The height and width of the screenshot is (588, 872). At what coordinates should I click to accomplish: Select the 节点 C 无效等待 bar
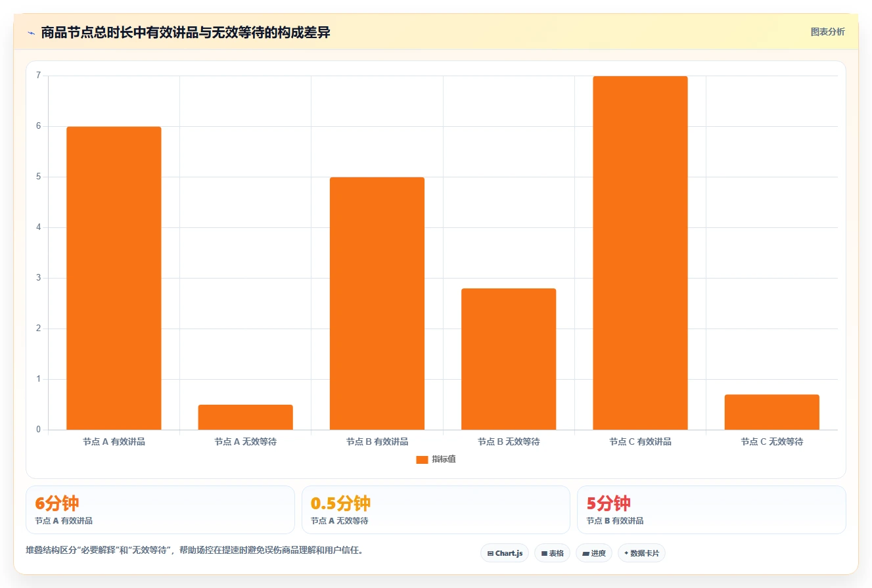click(x=771, y=412)
